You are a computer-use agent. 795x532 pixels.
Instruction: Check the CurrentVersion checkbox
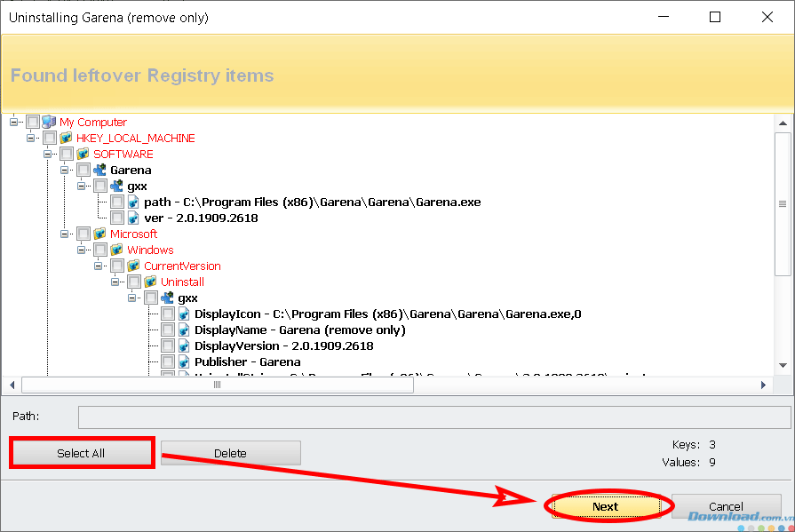click(117, 266)
